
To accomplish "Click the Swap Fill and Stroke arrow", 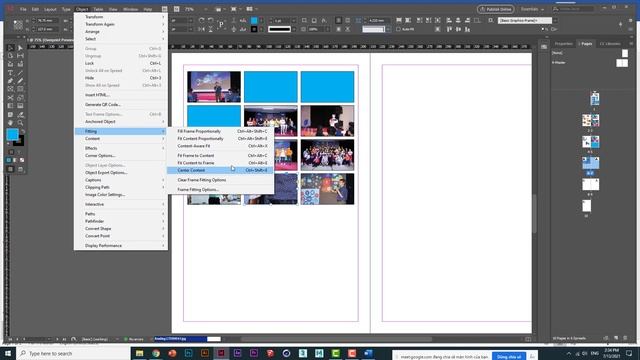I will coord(23,131).
